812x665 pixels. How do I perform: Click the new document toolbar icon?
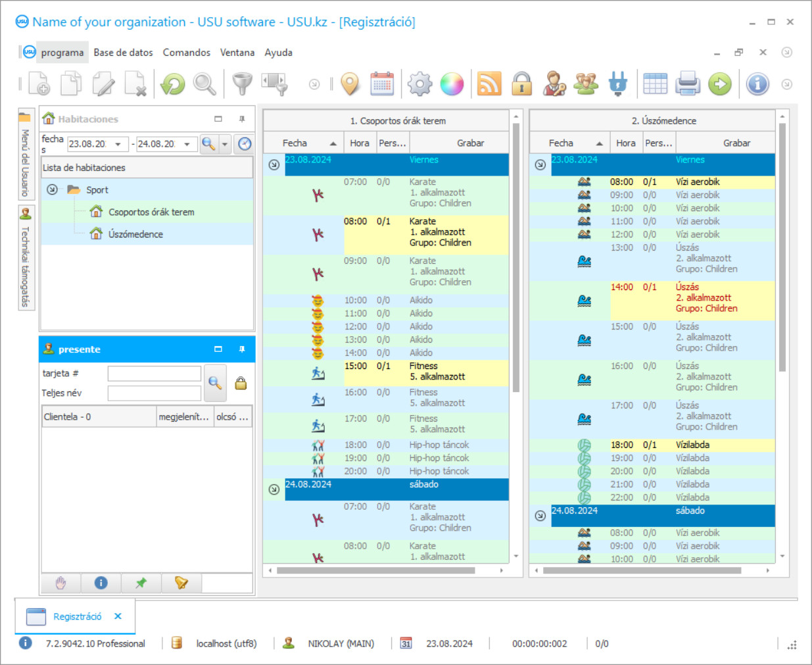pyautogui.click(x=39, y=84)
